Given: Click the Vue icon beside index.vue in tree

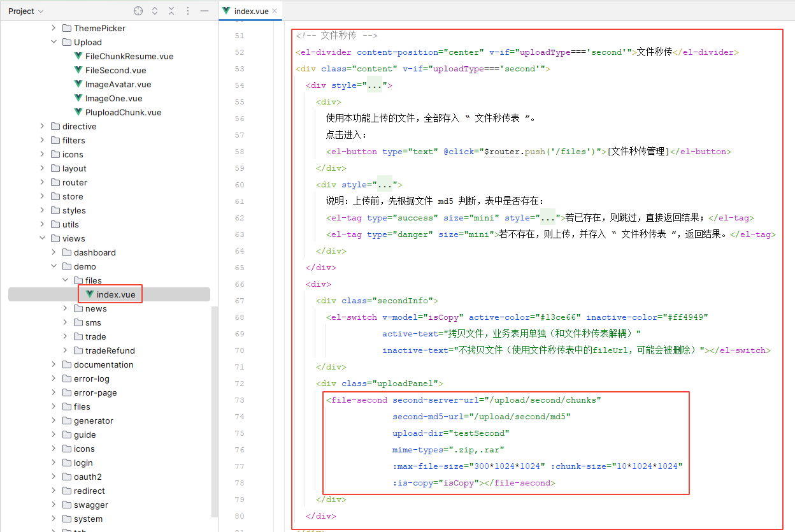Looking at the screenshot, I should [x=90, y=294].
